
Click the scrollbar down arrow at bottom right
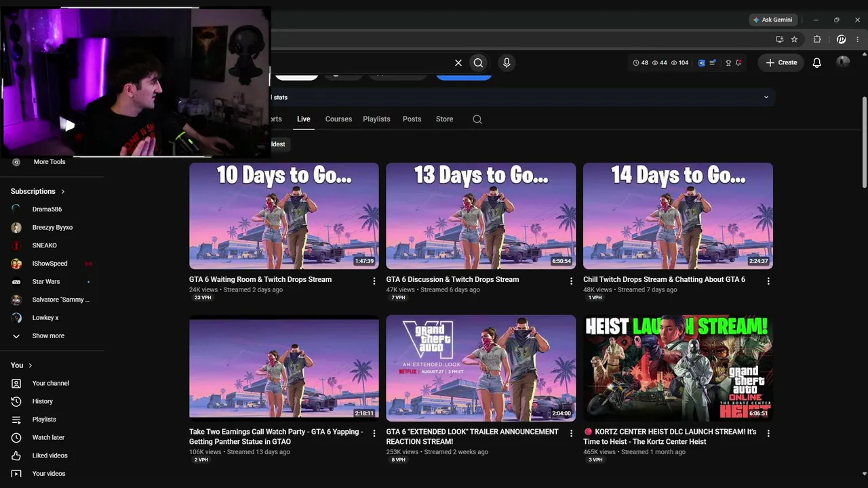click(x=864, y=474)
